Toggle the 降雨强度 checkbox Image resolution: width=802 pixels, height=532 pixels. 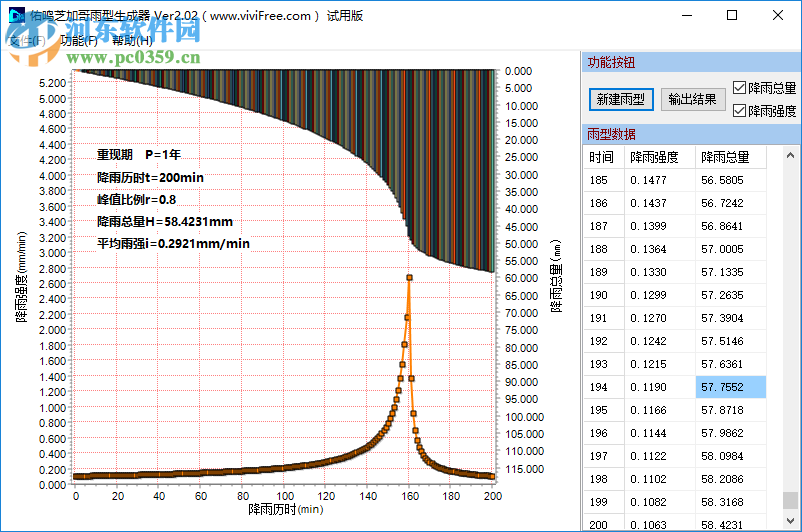coord(739,110)
